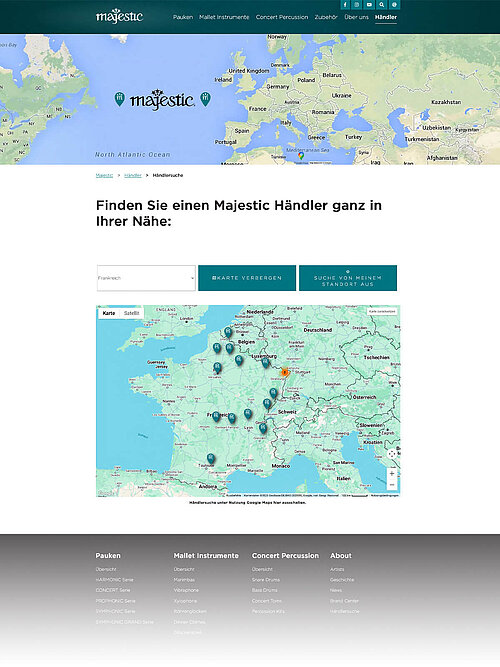Open footer link News
The image size is (500, 667).
(336, 590)
